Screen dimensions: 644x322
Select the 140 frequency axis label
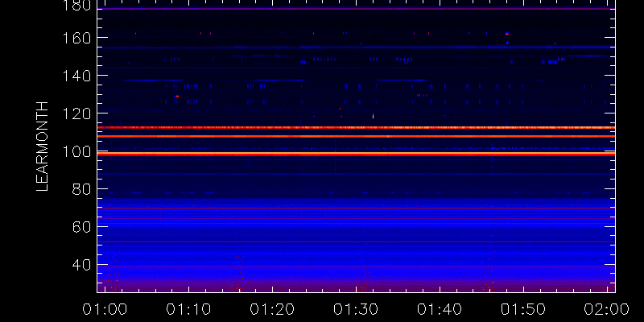coord(78,76)
